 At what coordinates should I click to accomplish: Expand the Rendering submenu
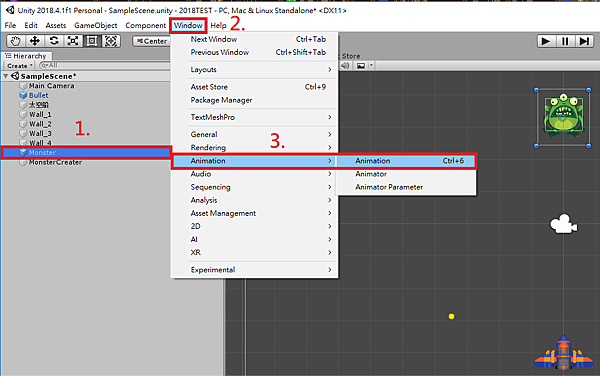click(x=254, y=148)
